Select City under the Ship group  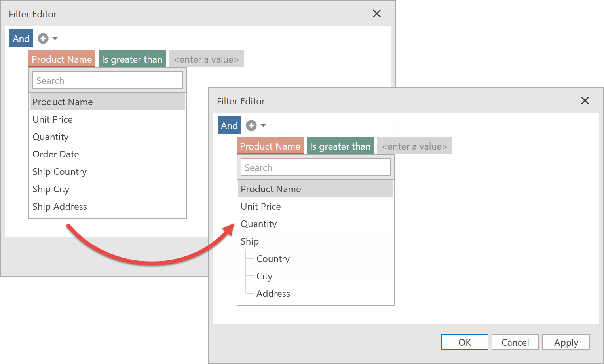[264, 276]
